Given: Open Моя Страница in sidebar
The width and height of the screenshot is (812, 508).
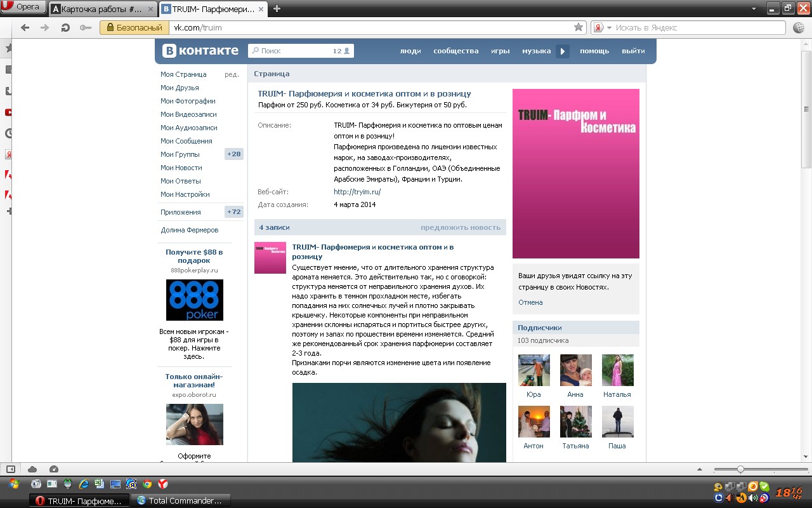Looking at the screenshot, I should pos(183,74).
